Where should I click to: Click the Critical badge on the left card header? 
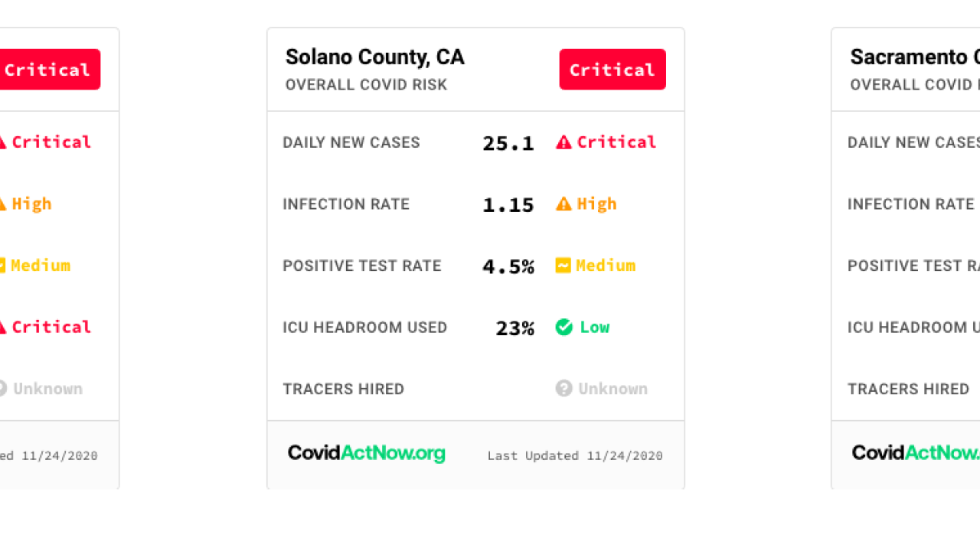(x=49, y=70)
